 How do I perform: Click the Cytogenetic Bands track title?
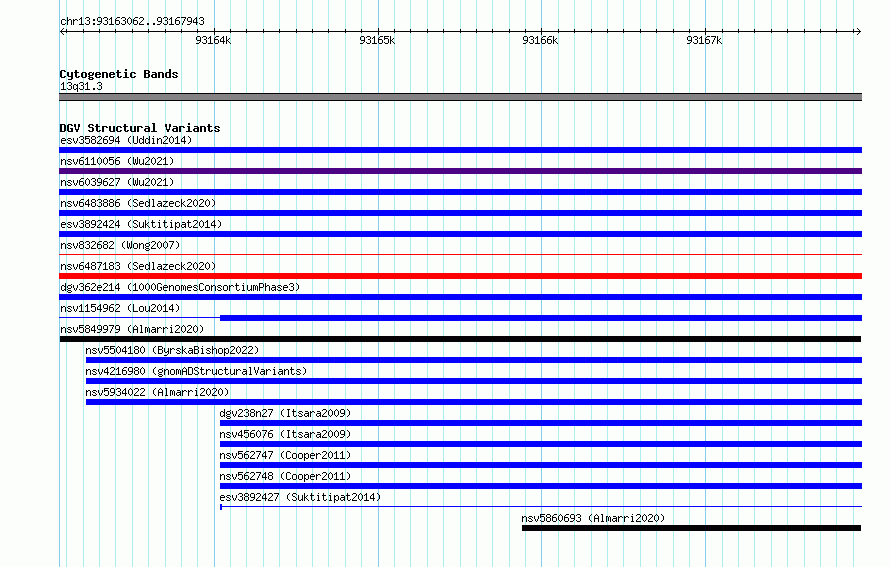(119, 74)
